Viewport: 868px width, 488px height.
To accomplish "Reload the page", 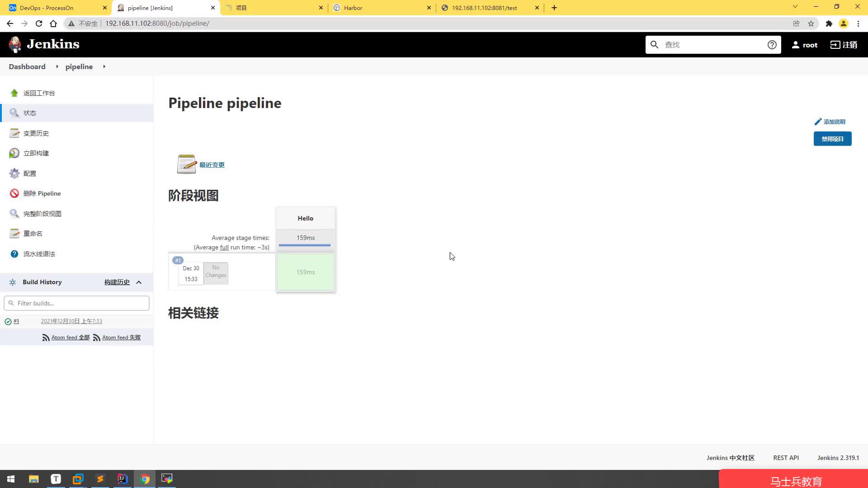I will (39, 23).
